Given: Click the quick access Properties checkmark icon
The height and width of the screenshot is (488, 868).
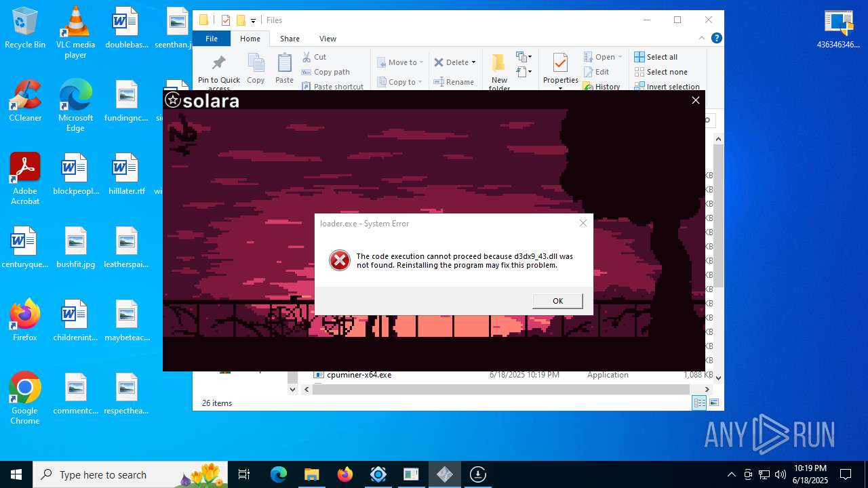Looking at the screenshot, I should pos(226,20).
